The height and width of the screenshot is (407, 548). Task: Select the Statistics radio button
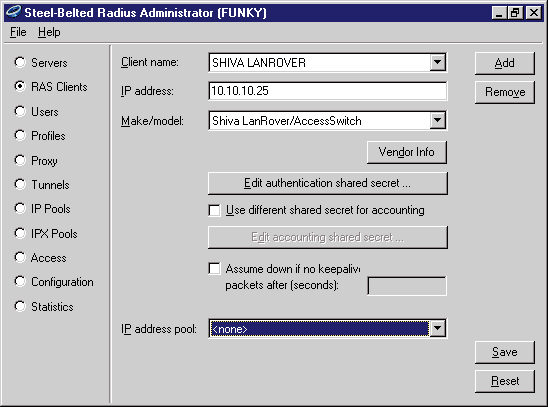coord(20,306)
